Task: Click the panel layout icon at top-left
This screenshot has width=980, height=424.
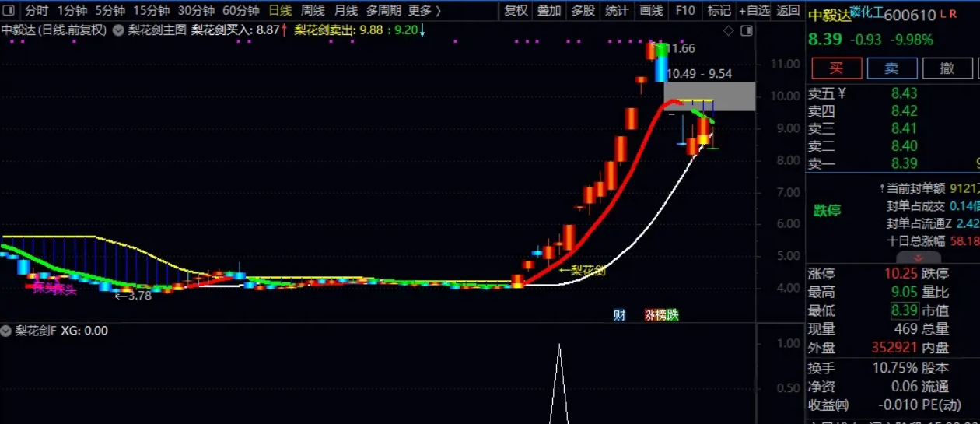Action: pos(9,11)
